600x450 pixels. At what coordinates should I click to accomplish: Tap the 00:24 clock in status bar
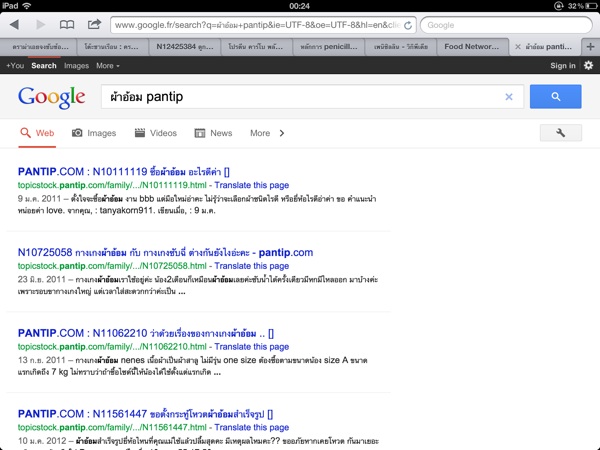click(x=300, y=6)
